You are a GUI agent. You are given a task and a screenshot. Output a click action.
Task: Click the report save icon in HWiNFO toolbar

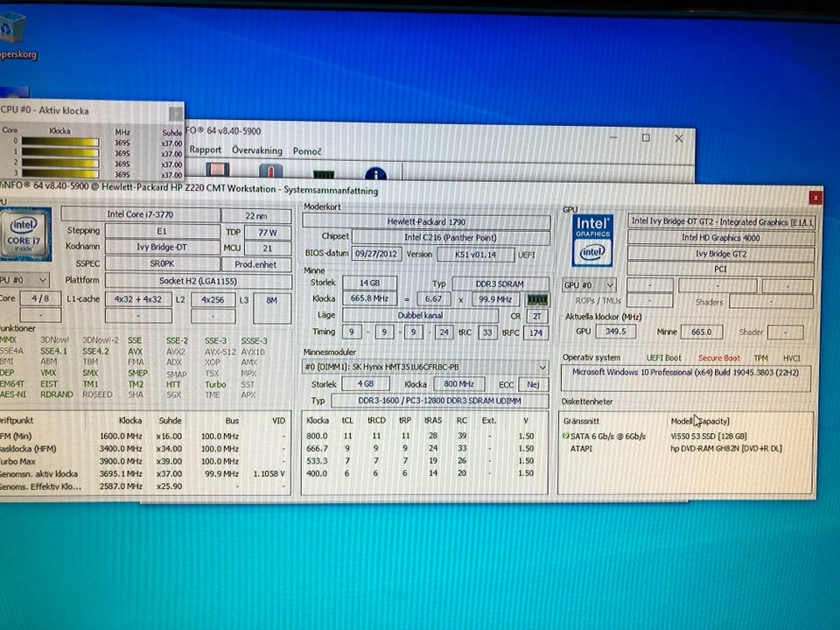pos(217,171)
